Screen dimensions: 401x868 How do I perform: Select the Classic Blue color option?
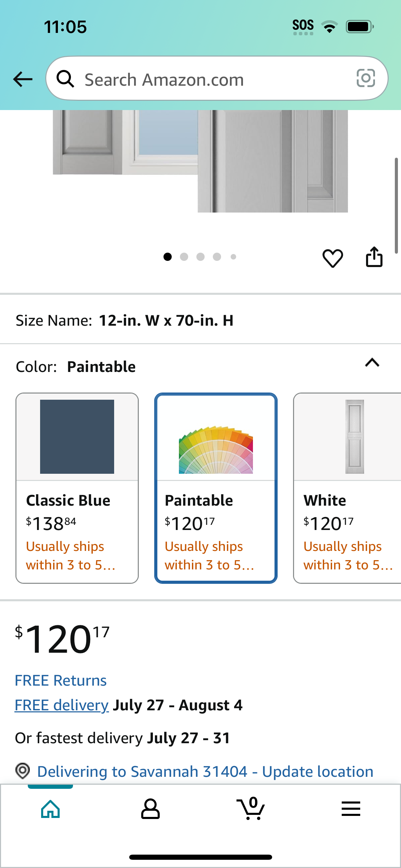(x=77, y=488)
